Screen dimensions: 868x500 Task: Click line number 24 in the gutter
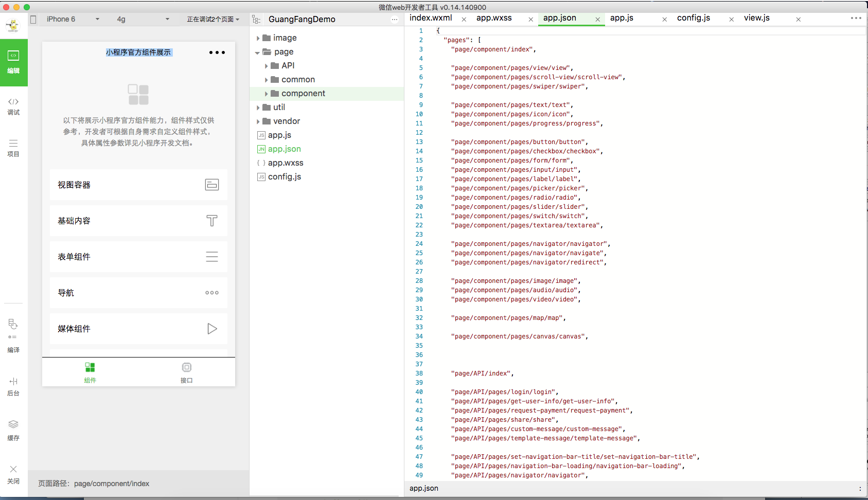point(419,244)
